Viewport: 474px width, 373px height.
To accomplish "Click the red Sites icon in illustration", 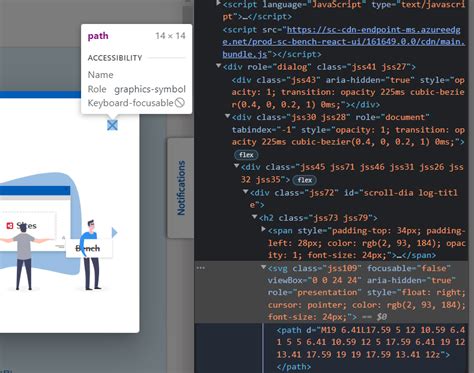I will [10, 226].
